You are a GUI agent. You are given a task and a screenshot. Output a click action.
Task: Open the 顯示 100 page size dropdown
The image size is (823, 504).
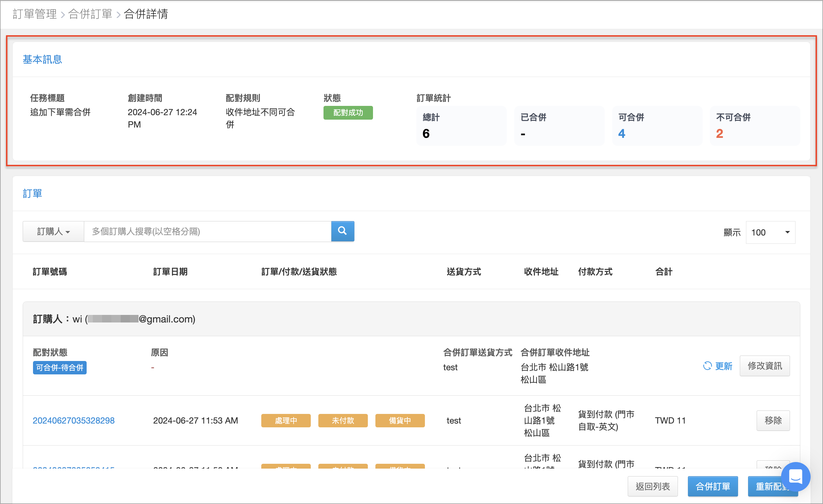tap(770, 232)
